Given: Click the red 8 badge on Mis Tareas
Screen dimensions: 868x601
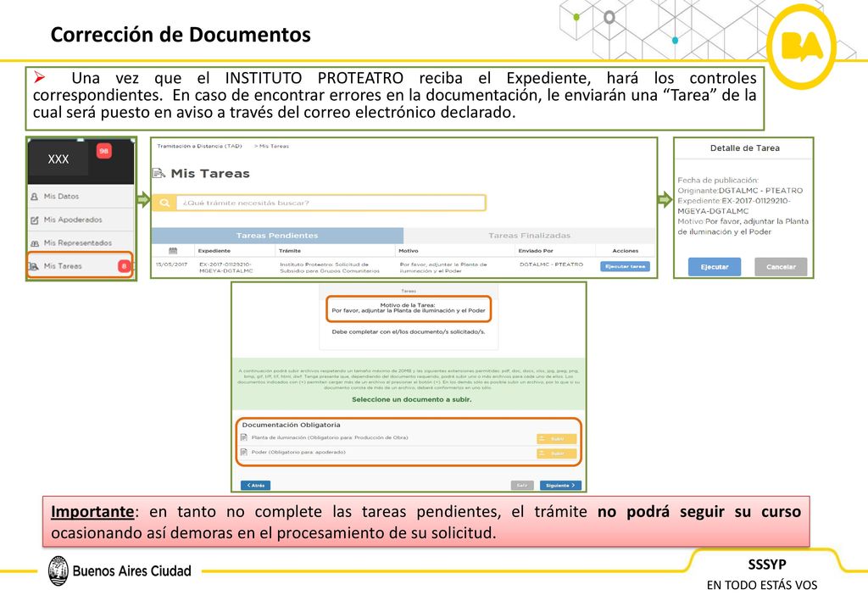Looking at the screenshot, I should pos(125,266).
